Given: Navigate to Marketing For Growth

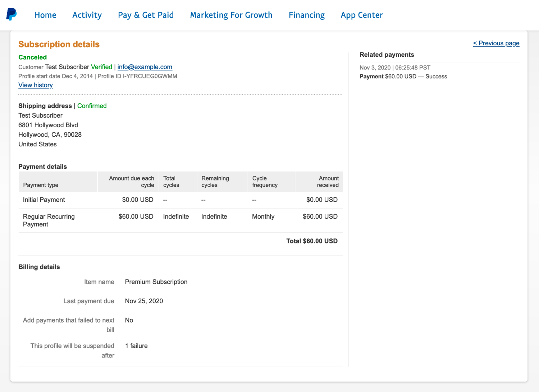Looking at the screenshot, I should (231, 15).
